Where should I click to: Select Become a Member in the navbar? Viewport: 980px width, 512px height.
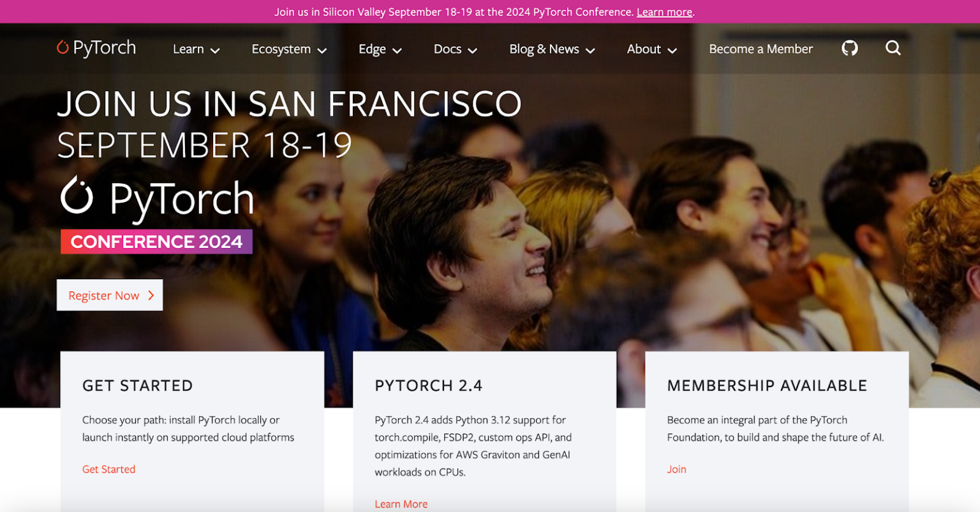[761, 48]
